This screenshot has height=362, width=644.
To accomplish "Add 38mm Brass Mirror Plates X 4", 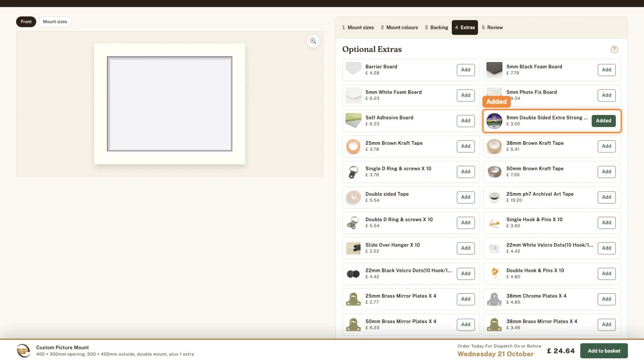I will click(607, 325).
